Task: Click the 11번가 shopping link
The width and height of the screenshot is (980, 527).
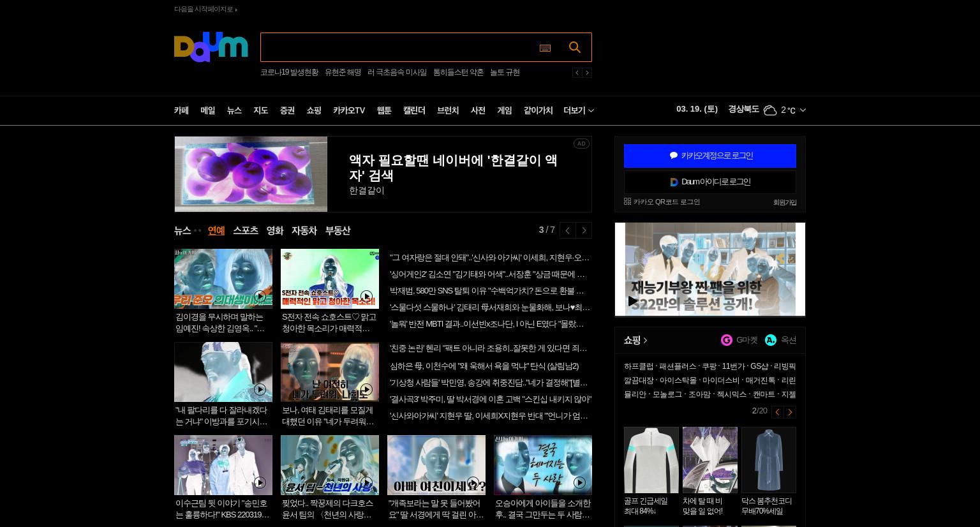Action: click(x=733, y=366)
